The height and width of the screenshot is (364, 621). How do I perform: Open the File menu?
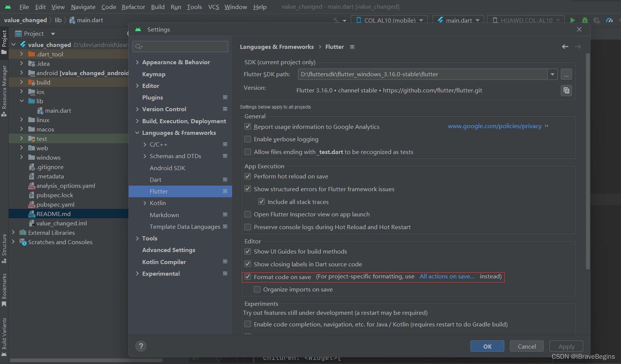tap(24, 7)
